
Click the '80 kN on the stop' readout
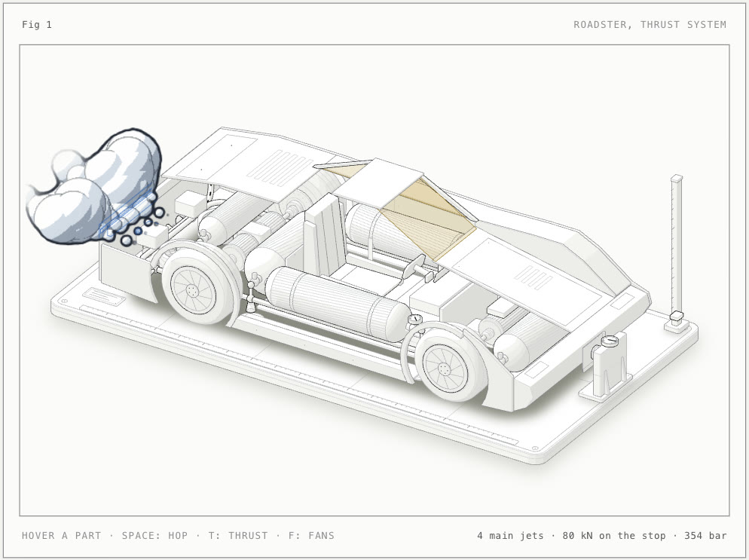click(614, 536)
